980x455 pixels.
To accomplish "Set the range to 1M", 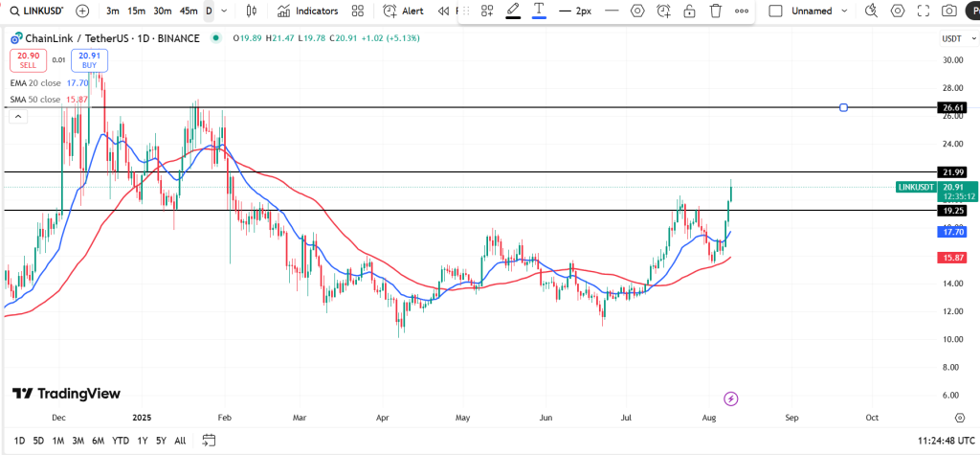I will click(x=58, y=441).
